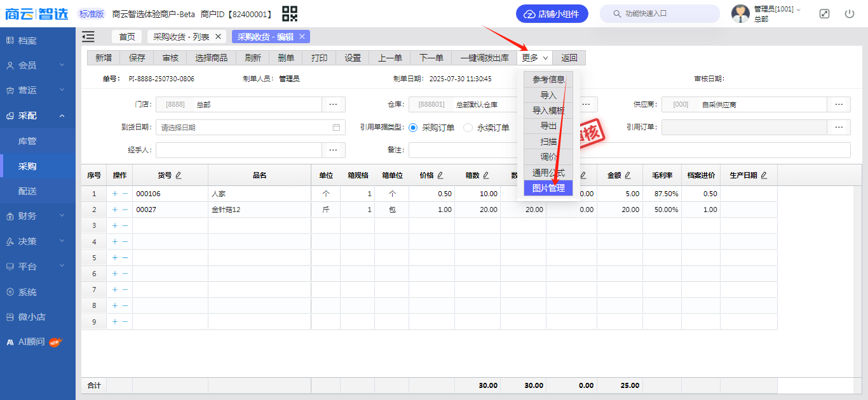Screen dimensions: 868x400
Task: Collapse the 采配 sidebar menu
Action: coord(37,116)
